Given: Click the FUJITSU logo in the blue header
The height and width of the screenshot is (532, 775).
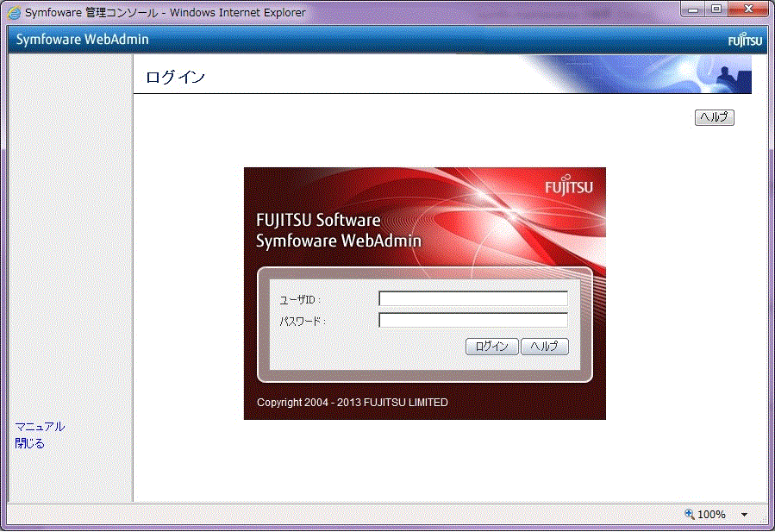Looking at the screenshot, I should tap(744, 41).
